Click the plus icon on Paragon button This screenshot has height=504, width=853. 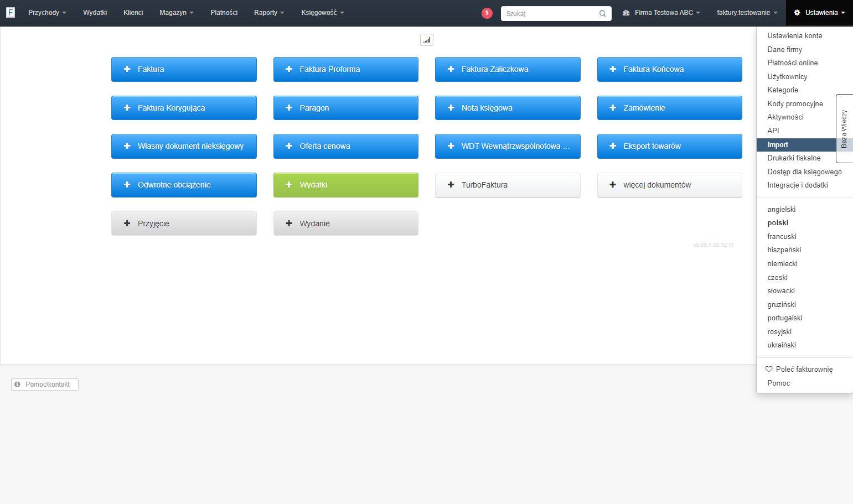[x=289, y=108]
